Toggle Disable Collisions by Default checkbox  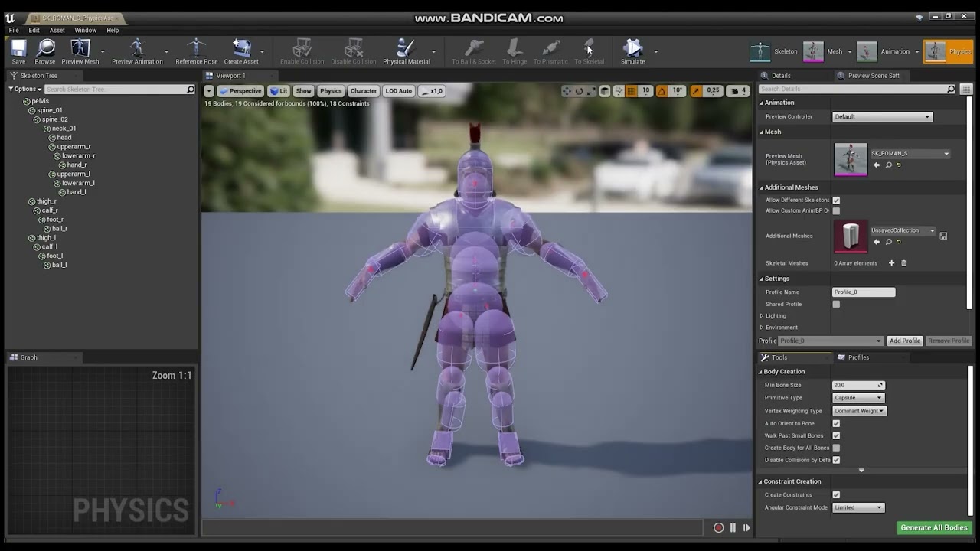coord(836,460)
